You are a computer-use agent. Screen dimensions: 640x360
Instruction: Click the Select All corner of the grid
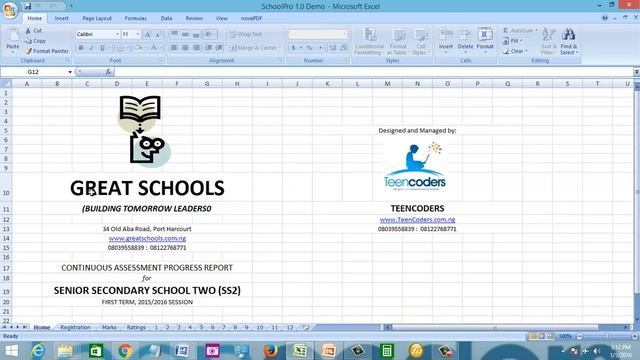click(6, 84)
